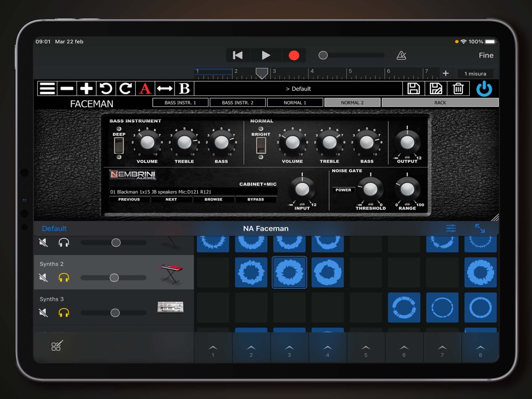Tap the column 7 trigger chevron
532x399 pixels.
[x=442, y=348]
